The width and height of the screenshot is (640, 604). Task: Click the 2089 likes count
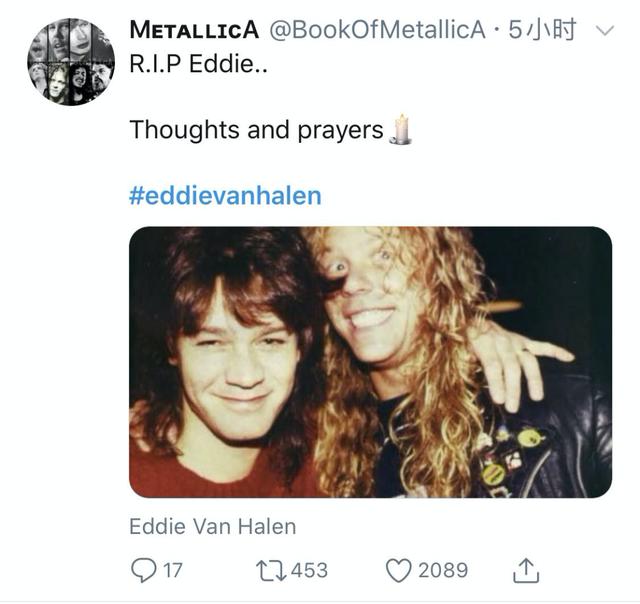point(443,570)
